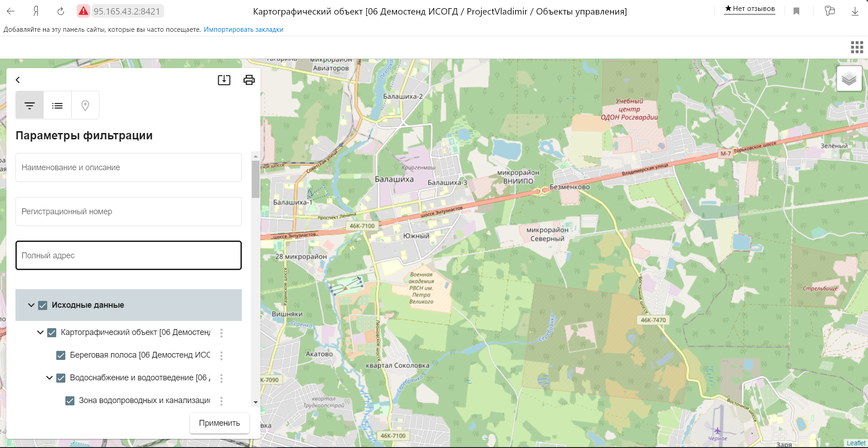Collapse the Картографический объект tree node
This screenshot has height=448, width=868.
point(40,332)
